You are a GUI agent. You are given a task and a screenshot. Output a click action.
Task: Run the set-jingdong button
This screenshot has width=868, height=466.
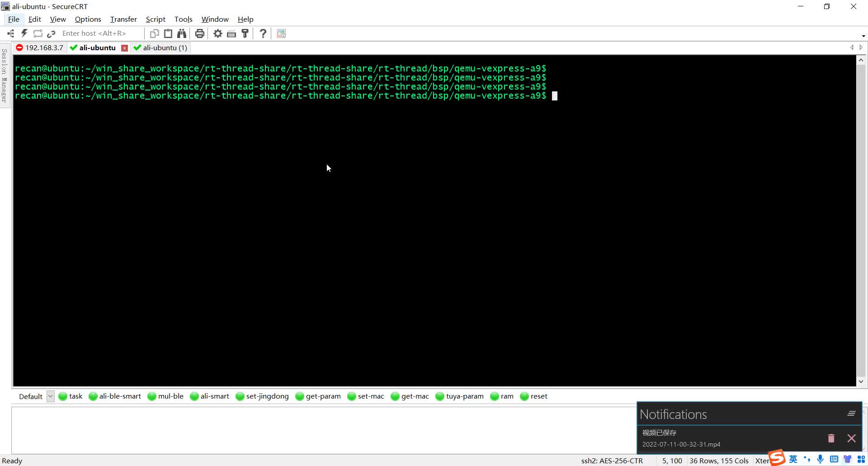(262, 396)
